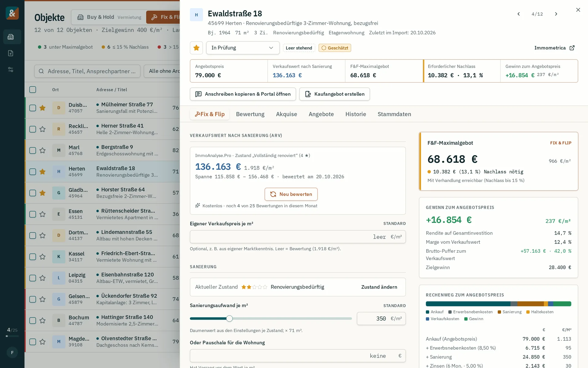Click the user avatar F
This screenshot has height=368, width=588.
point(12,352)
